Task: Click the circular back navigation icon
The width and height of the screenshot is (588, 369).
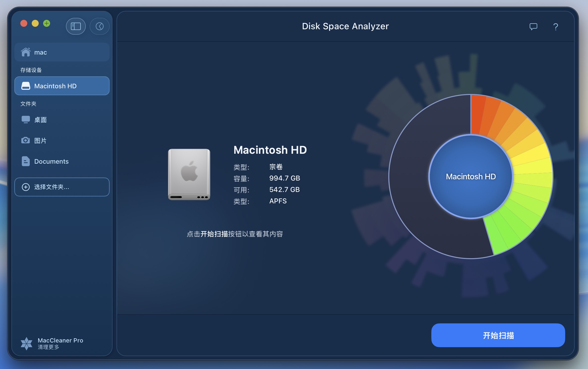Action: click(x=100, y=26)
